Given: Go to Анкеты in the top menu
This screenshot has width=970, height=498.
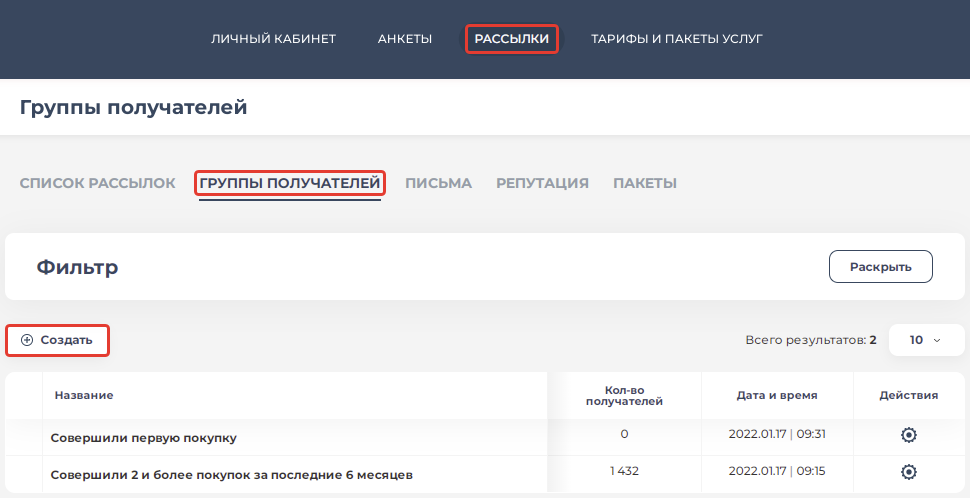Looking at the screenshot, I should coord(405,39).
